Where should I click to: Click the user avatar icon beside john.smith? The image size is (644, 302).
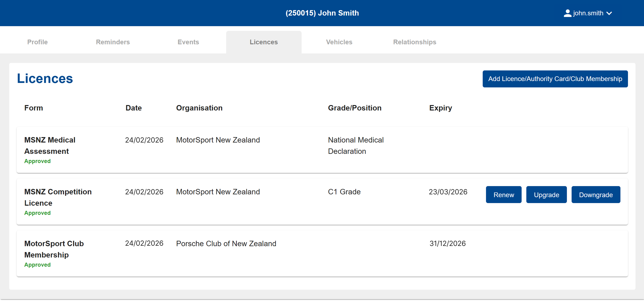pyautogui.click(x=567, y=13)
